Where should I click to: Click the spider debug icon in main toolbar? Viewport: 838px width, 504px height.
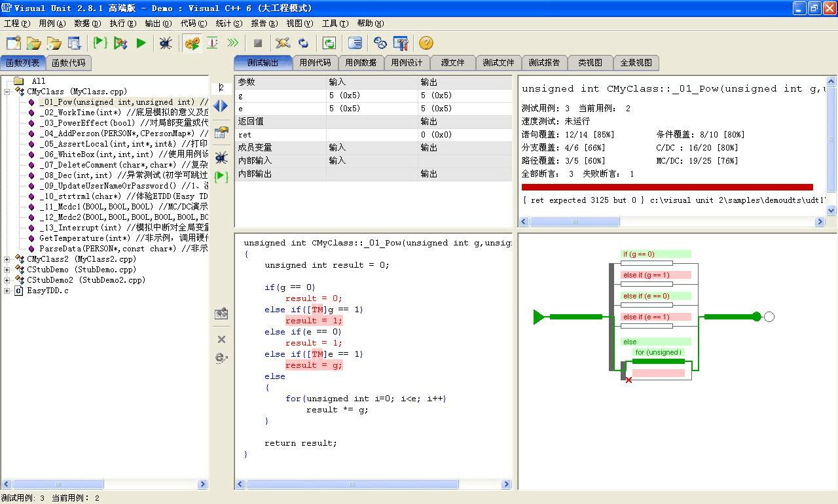click(x=166, y=43)
